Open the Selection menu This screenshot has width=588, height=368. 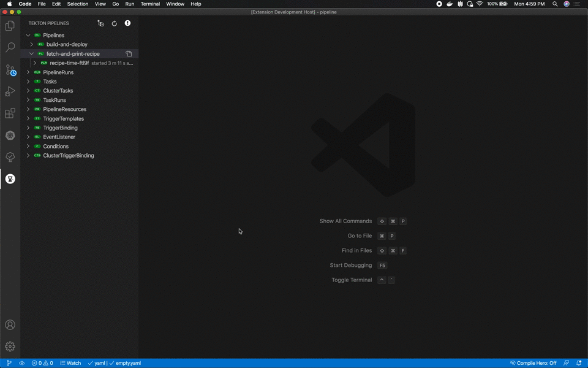[x=78, y=4]
